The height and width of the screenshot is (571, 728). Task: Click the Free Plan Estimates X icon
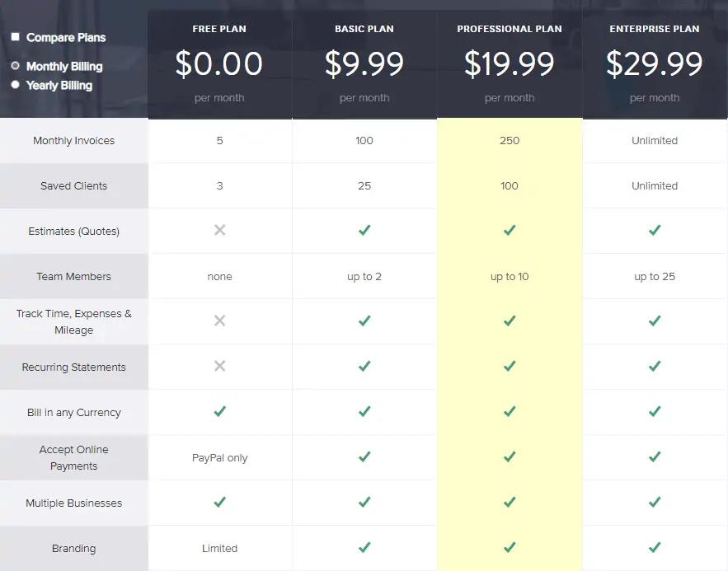219,231
